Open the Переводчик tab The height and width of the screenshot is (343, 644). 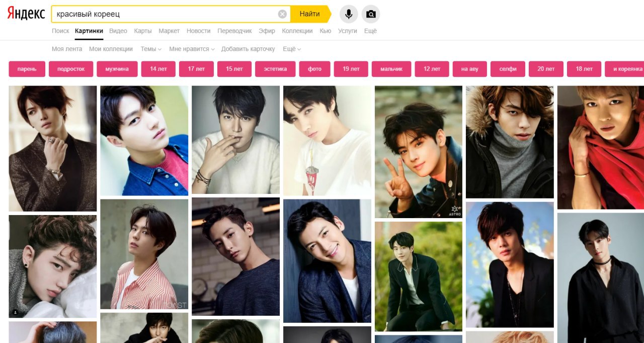pos(234,31)
